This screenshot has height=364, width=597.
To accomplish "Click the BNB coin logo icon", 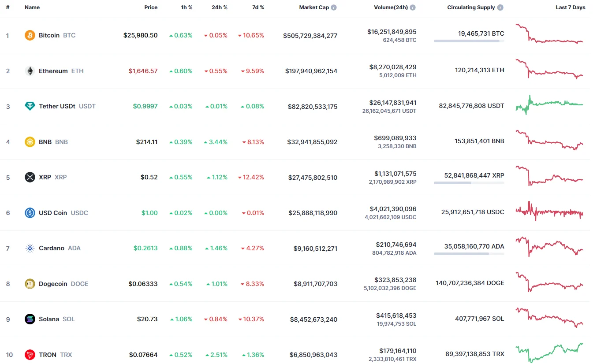I will (29, 142).
